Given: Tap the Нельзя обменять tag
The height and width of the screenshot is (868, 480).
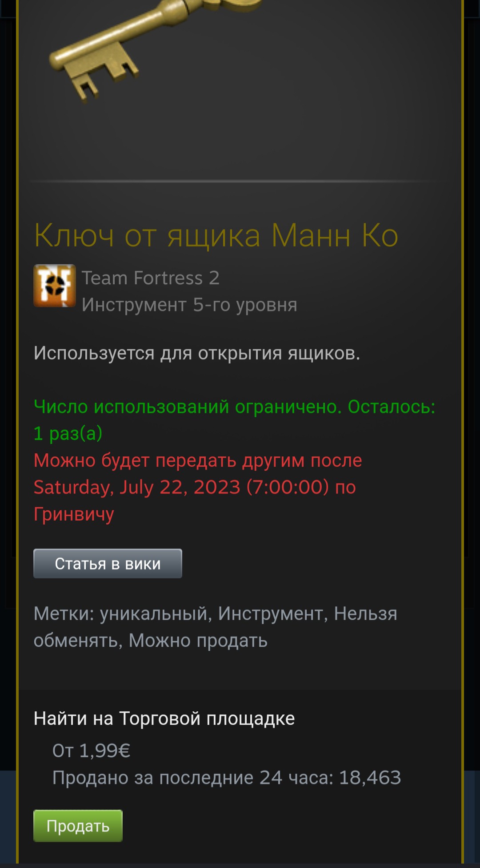Looking at the screenshot, I should [x=216, y=627].
